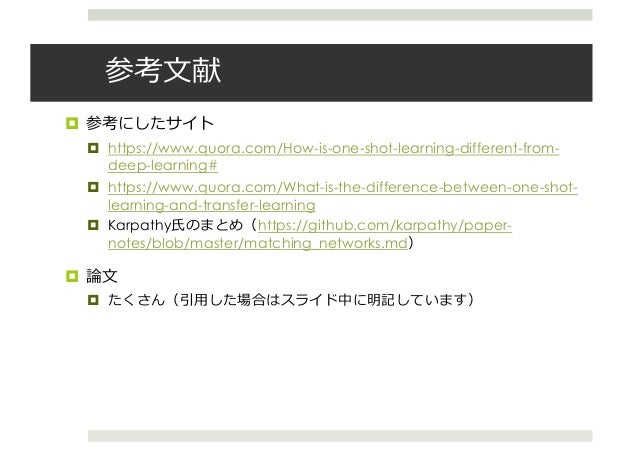
Task: Select the 参考にしたサイト heading text
Action: (x=150, y=123)
